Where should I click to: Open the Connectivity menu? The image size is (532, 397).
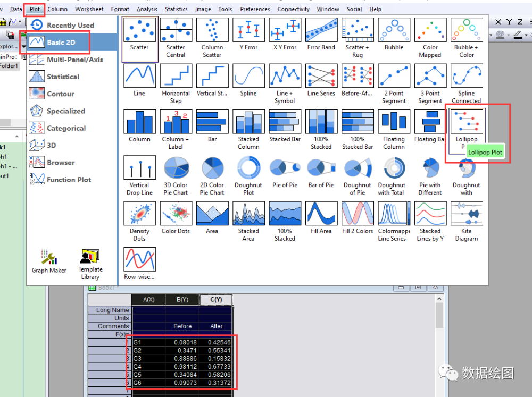[x=294, y=9]
